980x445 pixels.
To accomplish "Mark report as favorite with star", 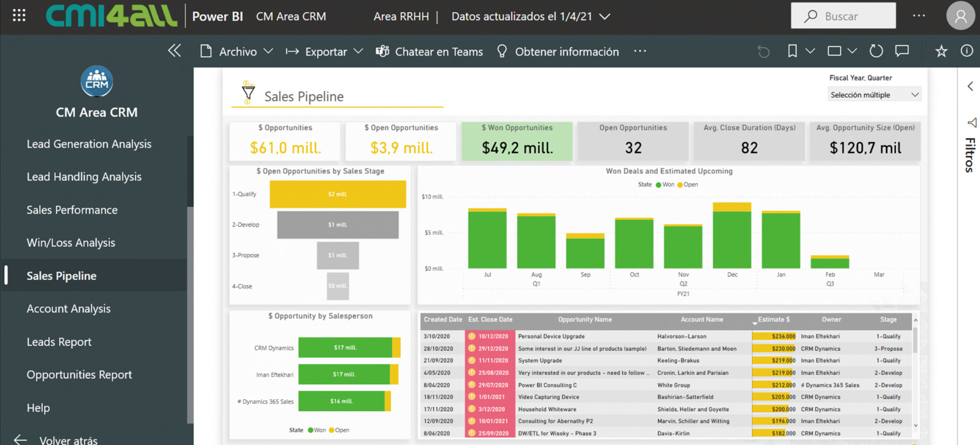I will pos(941,51).
